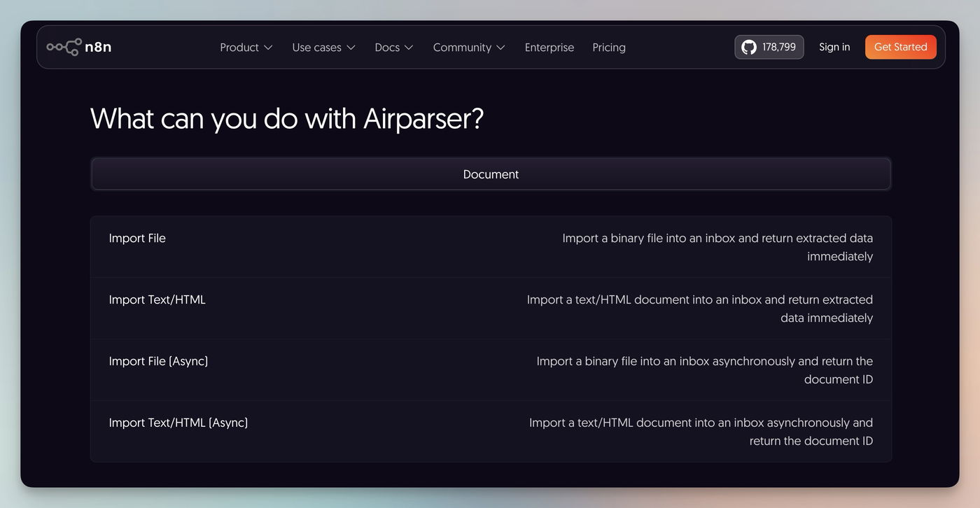The height and width of the screenshot is (508, 980).
Task: Click the Sign in link
Action: point(834,47)
